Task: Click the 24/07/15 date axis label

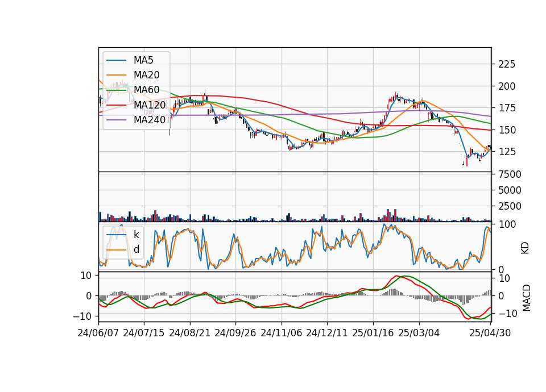Action: coord(143,333)
